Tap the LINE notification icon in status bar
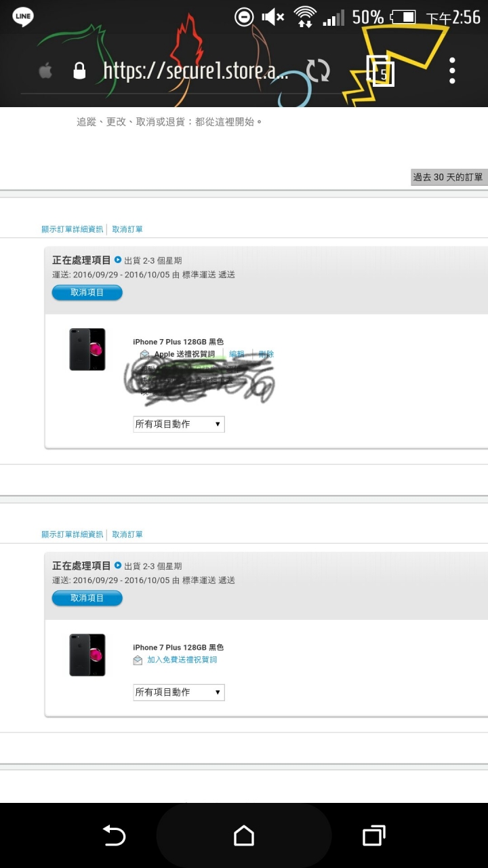Image resolution: width=488 pixels, height=868 pixels. click(24, 17)
